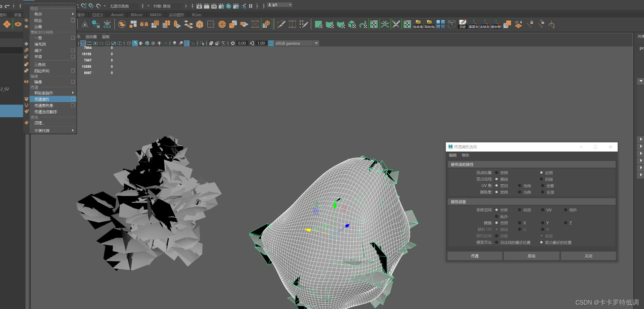The height and width of the screenshot is (309, 644).
Task: Toggle the viewport grid display icon
Action: coord(83,43)
